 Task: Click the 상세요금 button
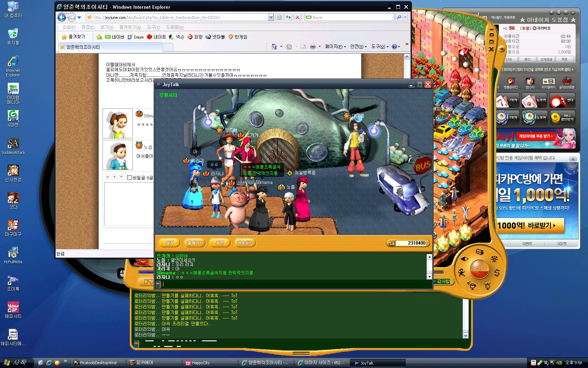(x=546, y=60)
